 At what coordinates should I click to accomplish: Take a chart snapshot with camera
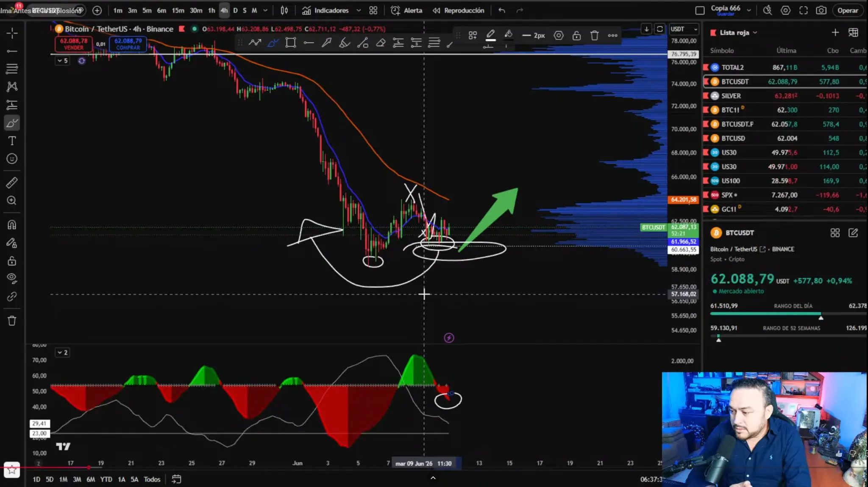click(x=821, y=10)
